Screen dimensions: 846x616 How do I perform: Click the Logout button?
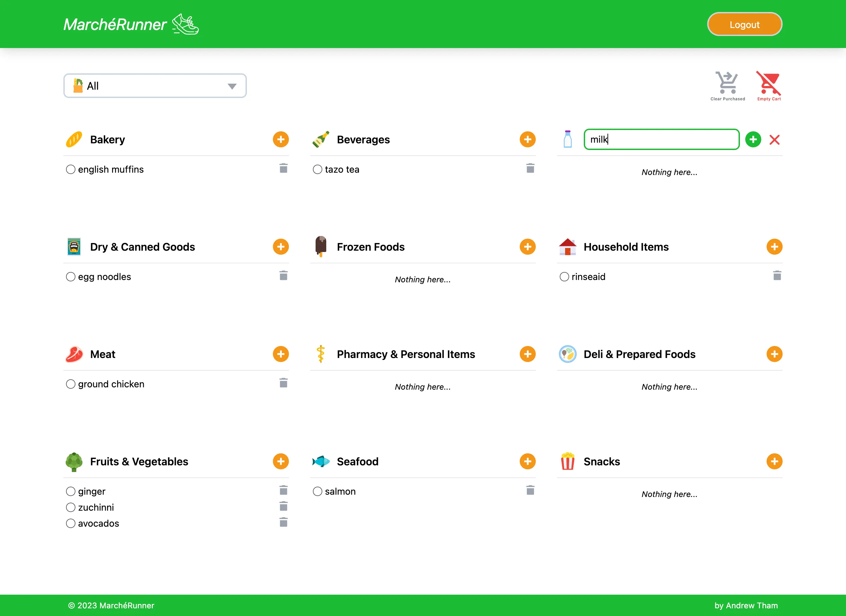(744, 24)
